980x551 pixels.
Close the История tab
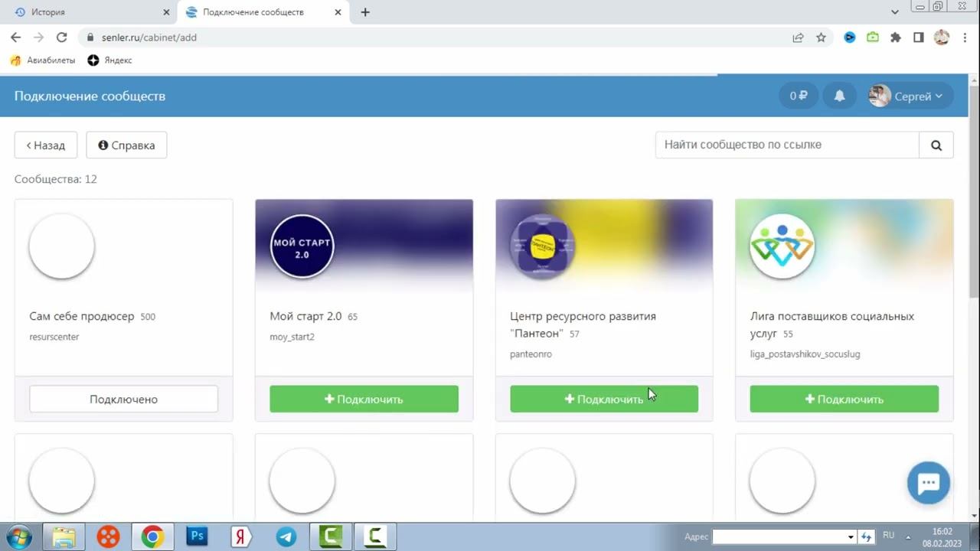click(166, 12)
